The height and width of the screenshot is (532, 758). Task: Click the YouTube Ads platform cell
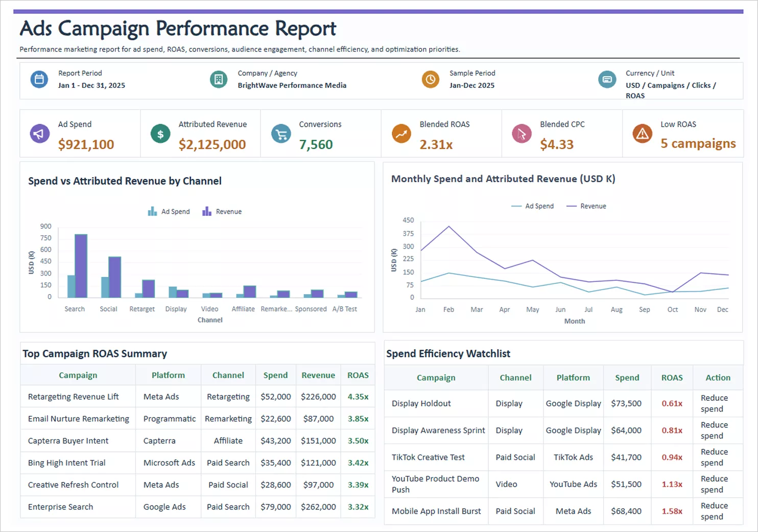pyautogui.click(x=573, y=484)
